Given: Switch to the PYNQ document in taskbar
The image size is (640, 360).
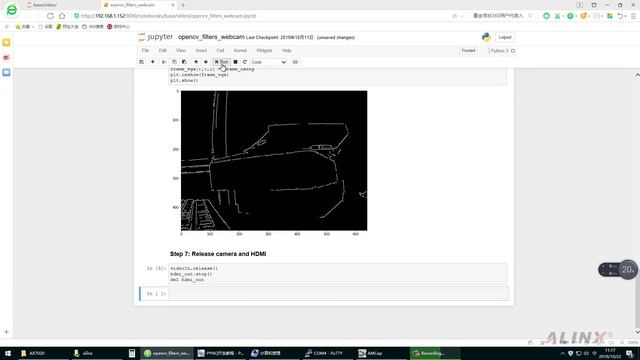Looking at the screenshot, I should (x=220, y=353).
